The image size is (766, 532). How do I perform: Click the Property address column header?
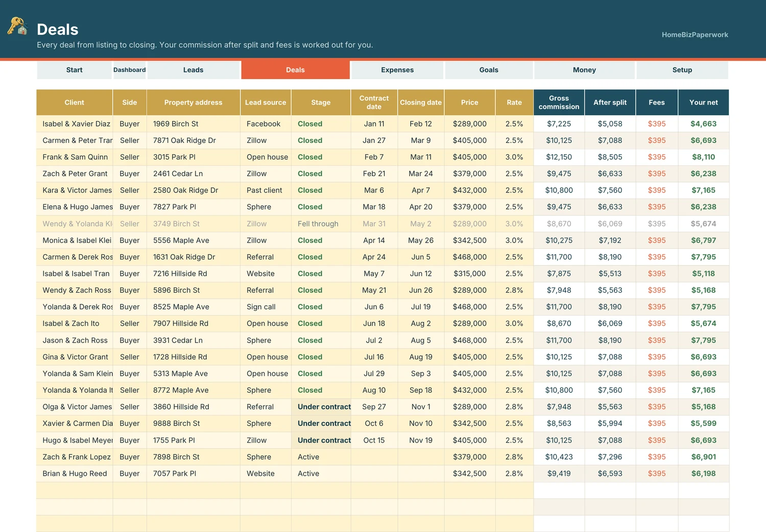coord(194,102)
